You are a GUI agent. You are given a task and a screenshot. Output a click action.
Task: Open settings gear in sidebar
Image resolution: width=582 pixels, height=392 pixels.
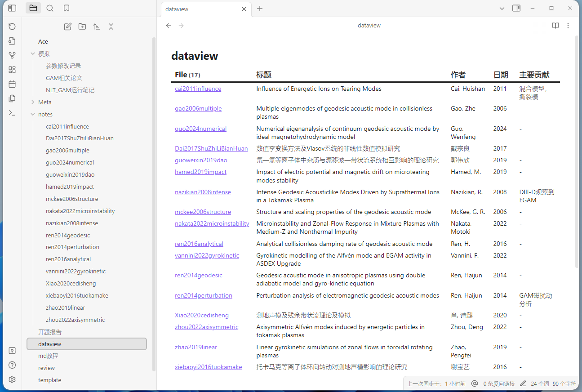click(12, 379)
